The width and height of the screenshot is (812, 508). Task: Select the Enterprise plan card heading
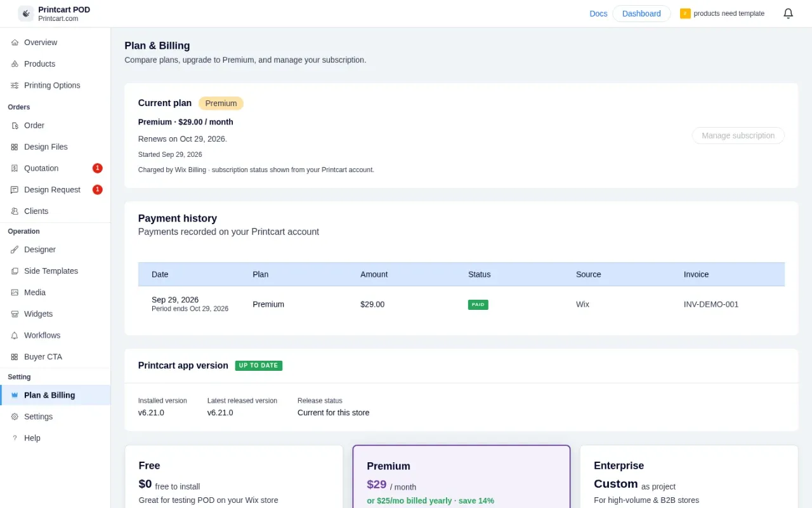point(619,465)
